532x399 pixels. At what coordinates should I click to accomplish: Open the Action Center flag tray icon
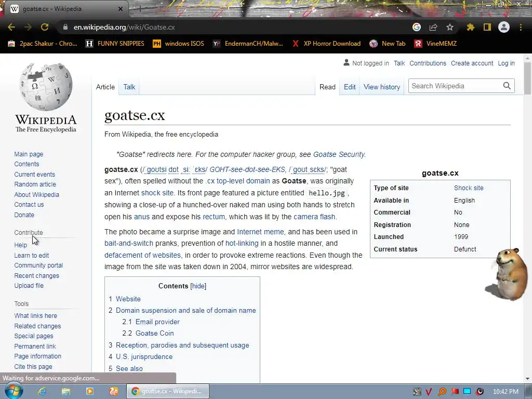[455, 392]
